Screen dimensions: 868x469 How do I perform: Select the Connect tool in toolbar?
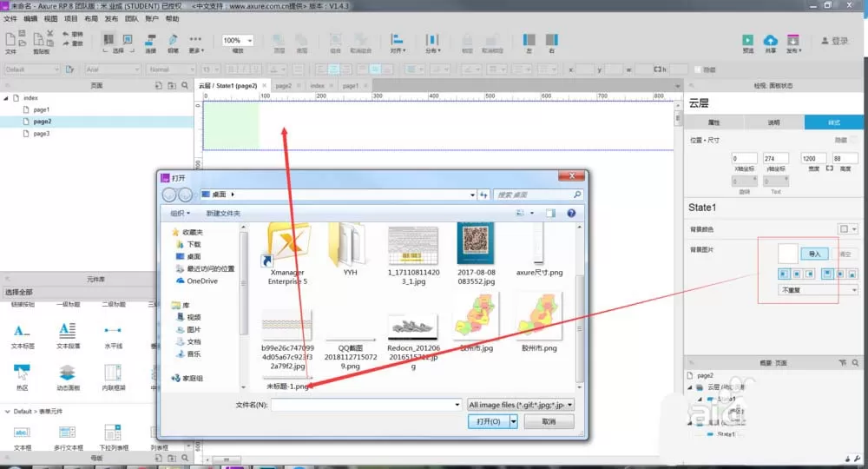[x=150, y=40]
